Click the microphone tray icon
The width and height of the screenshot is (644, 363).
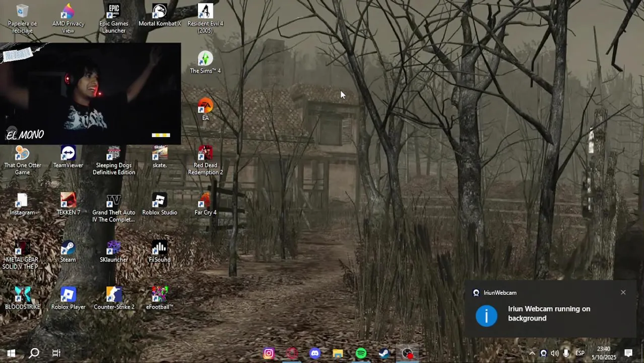coord(566,353)
